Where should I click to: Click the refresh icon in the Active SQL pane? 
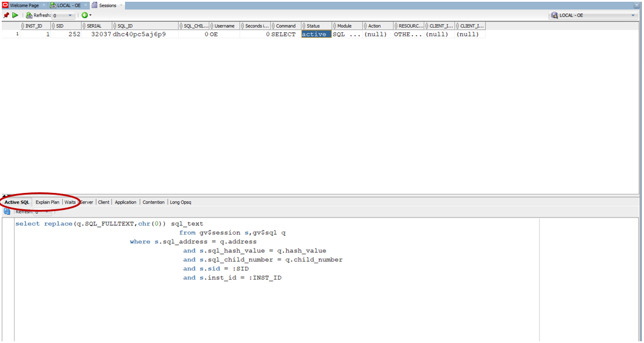click(7, 212)
